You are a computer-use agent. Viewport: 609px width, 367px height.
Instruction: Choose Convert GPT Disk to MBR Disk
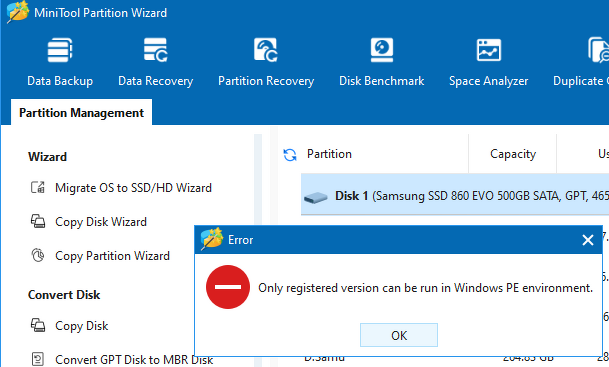point(134,360)
